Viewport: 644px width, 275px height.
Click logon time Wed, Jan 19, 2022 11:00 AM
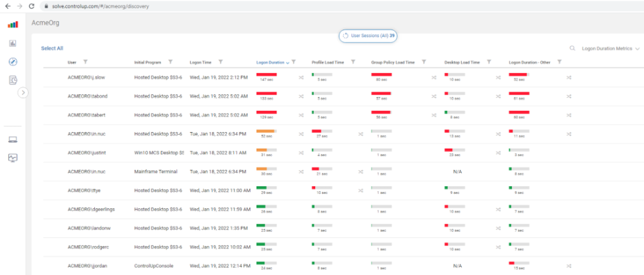click(x=220, y=190)
